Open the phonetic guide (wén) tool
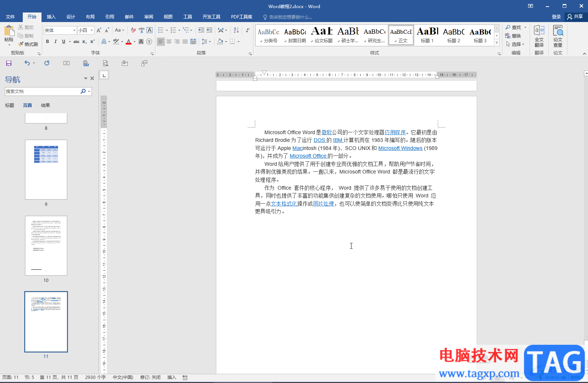Screen dimensions: 588x383 pos(141,30)
